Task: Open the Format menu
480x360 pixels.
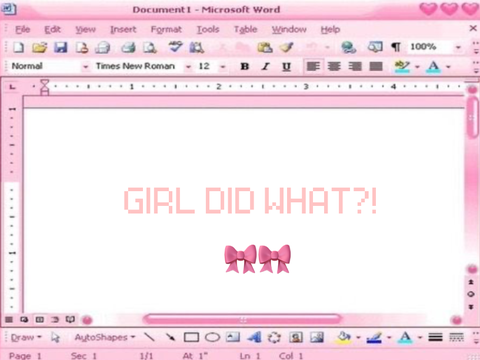Action: tap(166, 29)
